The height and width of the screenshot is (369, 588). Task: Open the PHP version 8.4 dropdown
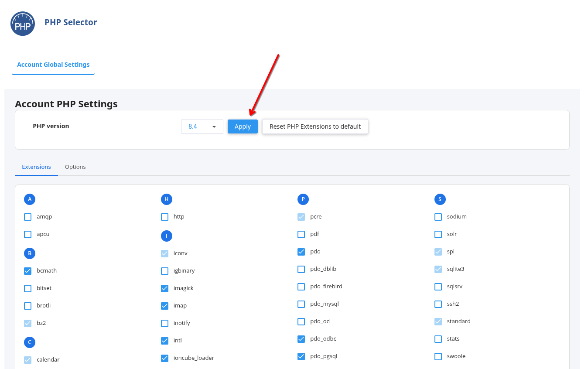(x=202, y=126)
